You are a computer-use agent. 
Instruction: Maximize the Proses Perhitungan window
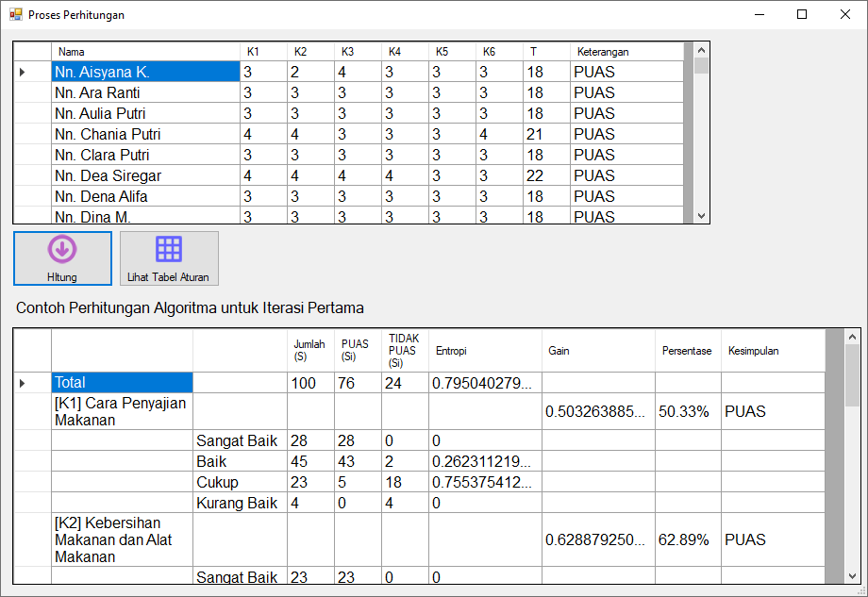(x=802, y=15)
